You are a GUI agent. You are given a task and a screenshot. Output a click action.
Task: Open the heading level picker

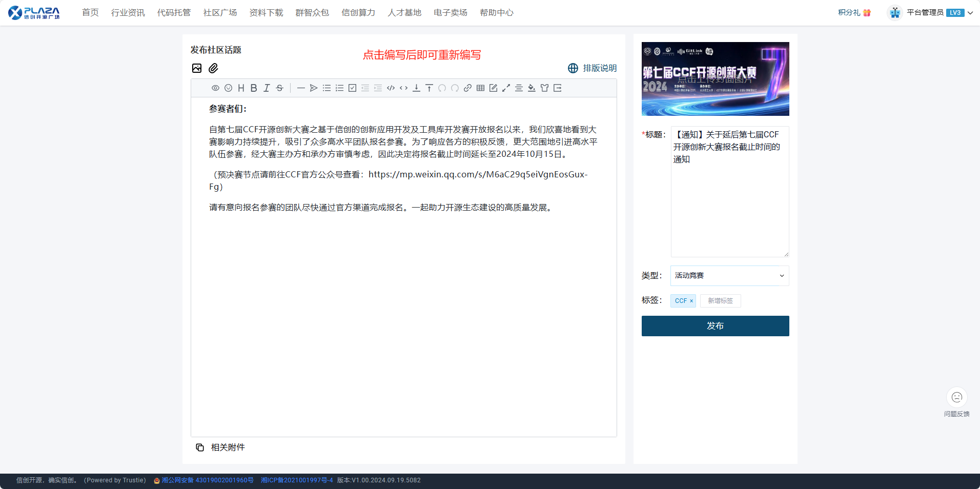(241, 88)
